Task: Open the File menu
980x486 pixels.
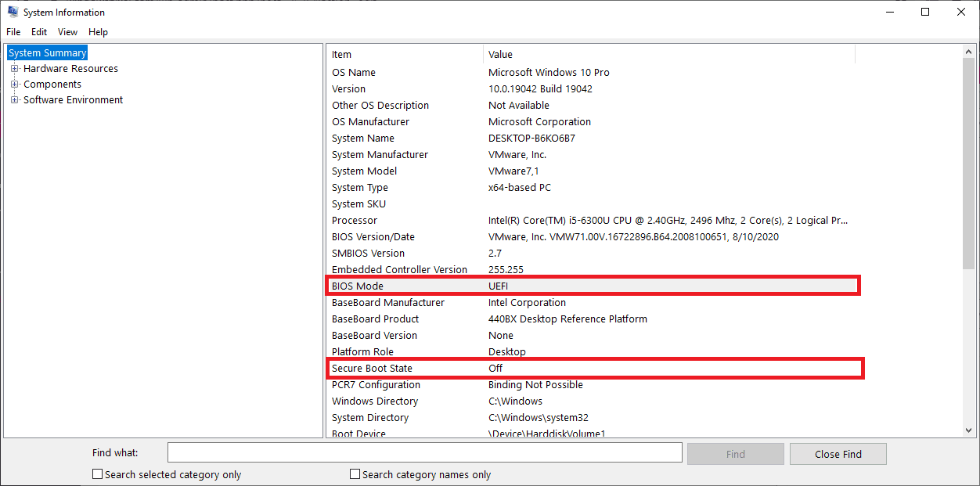Action: coord(13,32)
